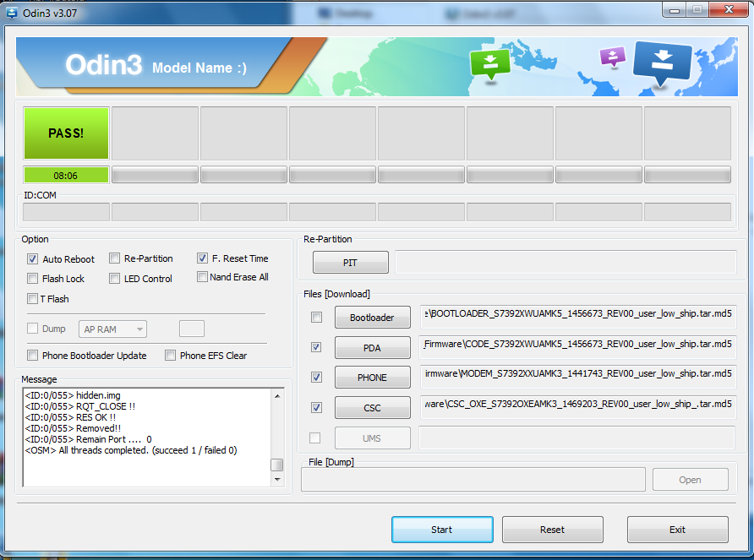This screenshot has height=560, width=754.
Task: Enable the Re-Partition option
Action: [x=114, y=258]
